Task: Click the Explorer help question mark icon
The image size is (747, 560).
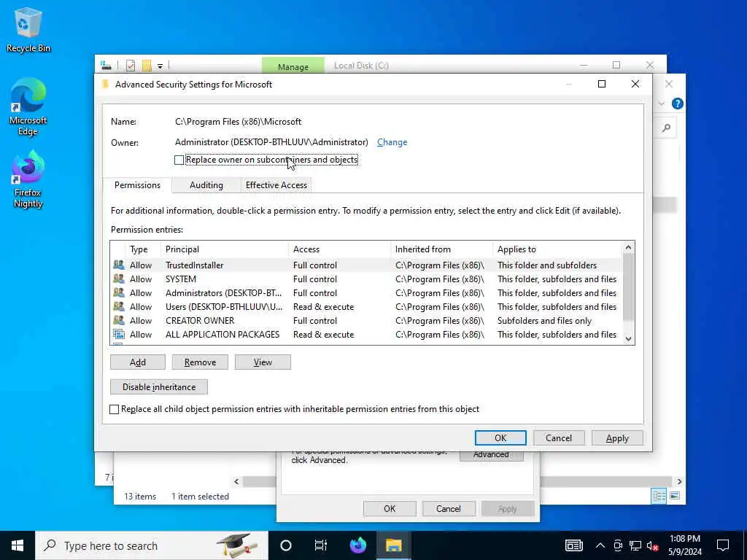Action: click(x=677, y=104)
